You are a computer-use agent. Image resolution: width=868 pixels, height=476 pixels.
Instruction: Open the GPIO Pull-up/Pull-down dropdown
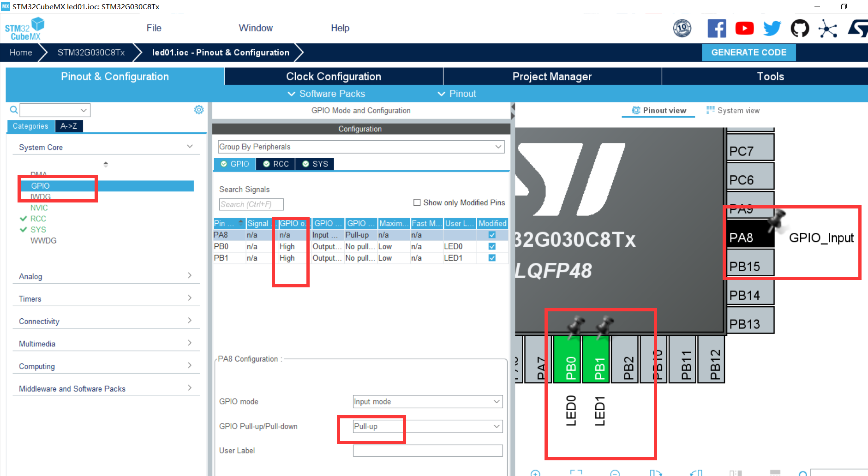pos(427,426)
